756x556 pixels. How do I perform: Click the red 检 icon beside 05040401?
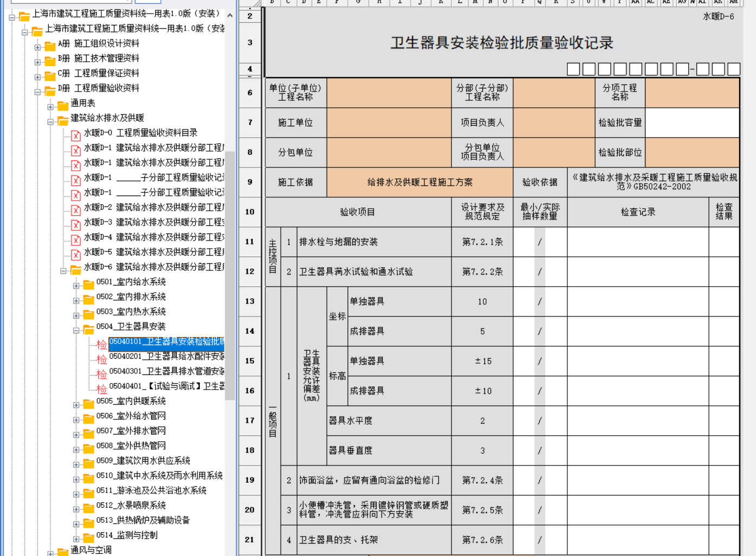101,389
